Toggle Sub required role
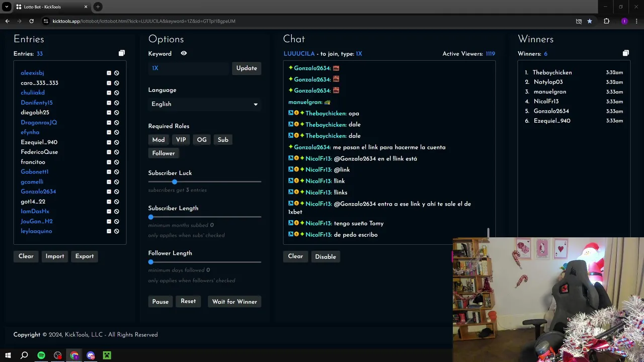 coord(223,140)
